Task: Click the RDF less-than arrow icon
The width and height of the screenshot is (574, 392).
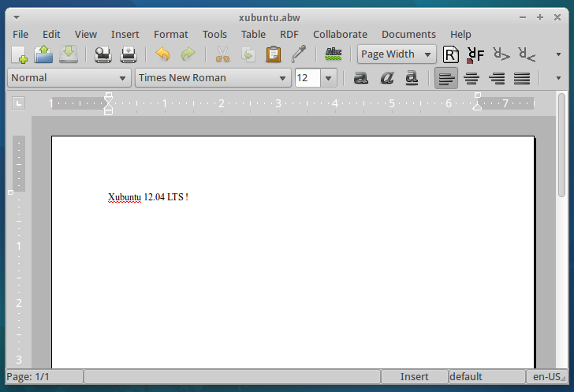Action: pyautogui.click(x=527, y=54)
